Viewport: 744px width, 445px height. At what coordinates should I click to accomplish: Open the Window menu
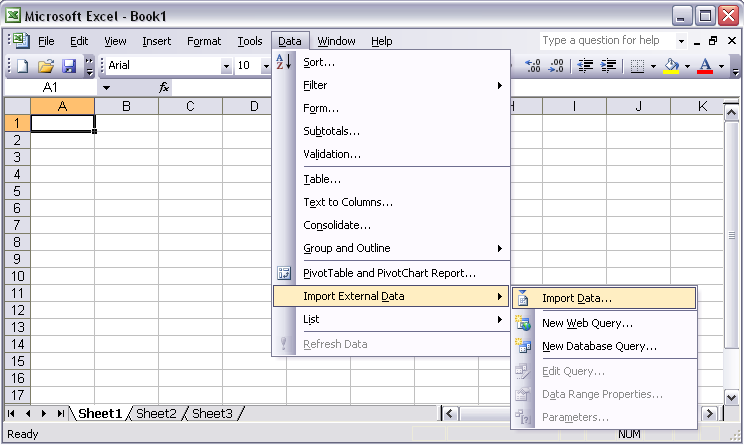336,41
